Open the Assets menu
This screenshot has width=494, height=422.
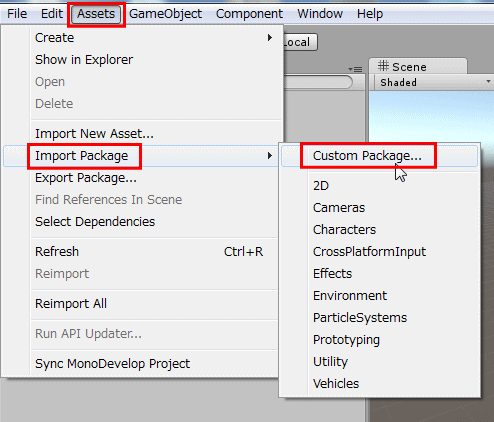[x=96, y=14]
